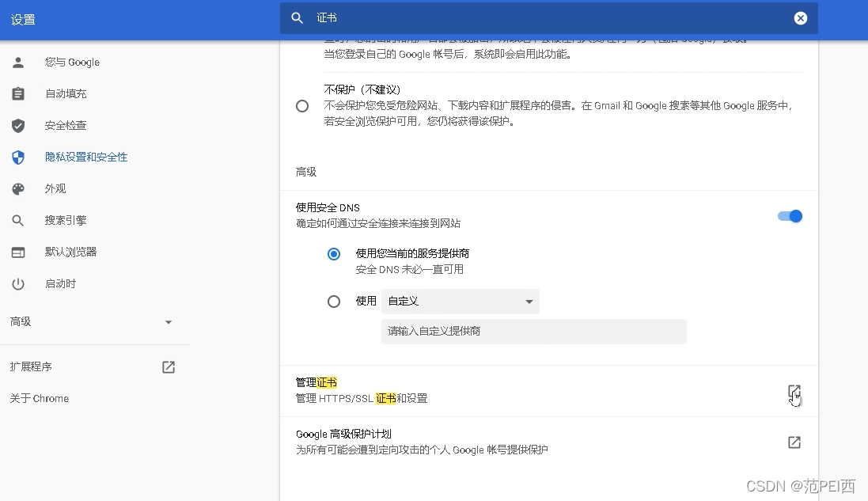The height and width of the screenshot is (501, 868).
Task: Click the 高级 heading in main content
Action: (x=306, y=173)
